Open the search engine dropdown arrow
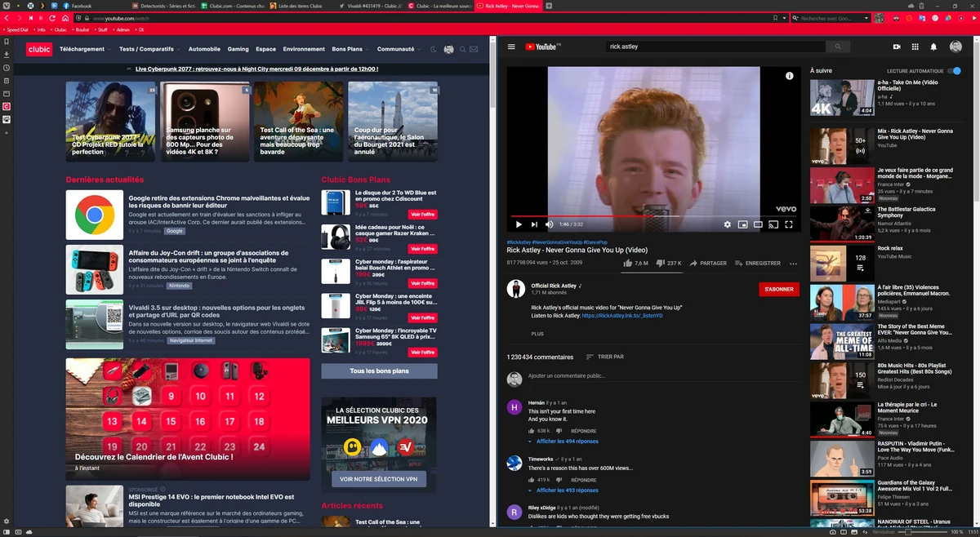Image resolution: width=980 pixels, height=537 pixels. [867, 18]
